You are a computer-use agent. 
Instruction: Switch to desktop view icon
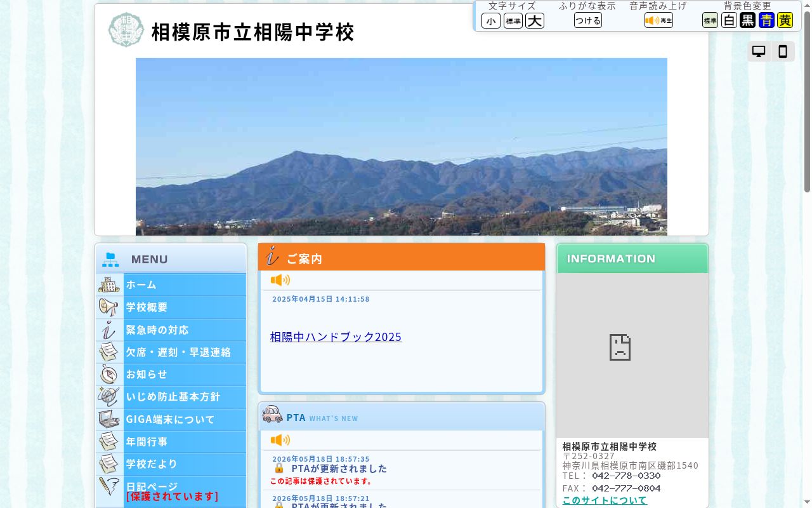759,51
